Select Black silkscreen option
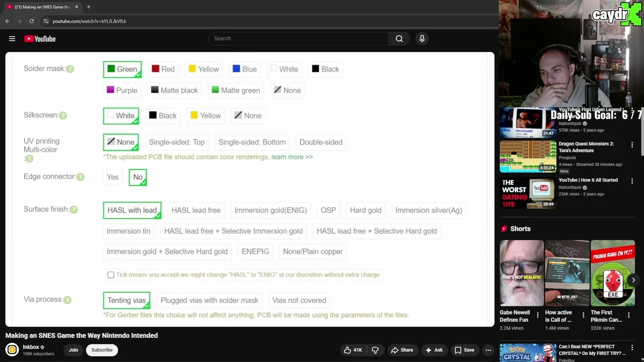 (163, 116)
